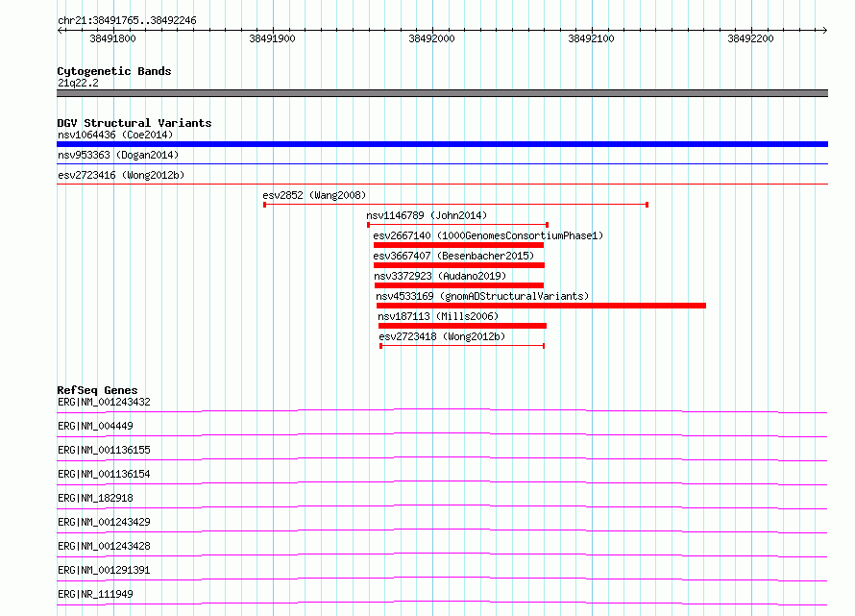Open the ERG|NM_001136155 transcript label
855x616 pixels.
104,450
